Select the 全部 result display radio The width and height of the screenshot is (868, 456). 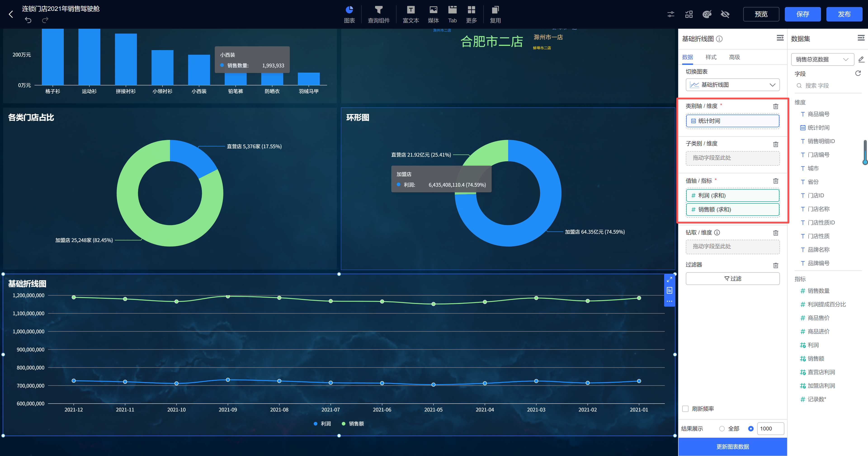pyautogui.click(x=722, y=428)
